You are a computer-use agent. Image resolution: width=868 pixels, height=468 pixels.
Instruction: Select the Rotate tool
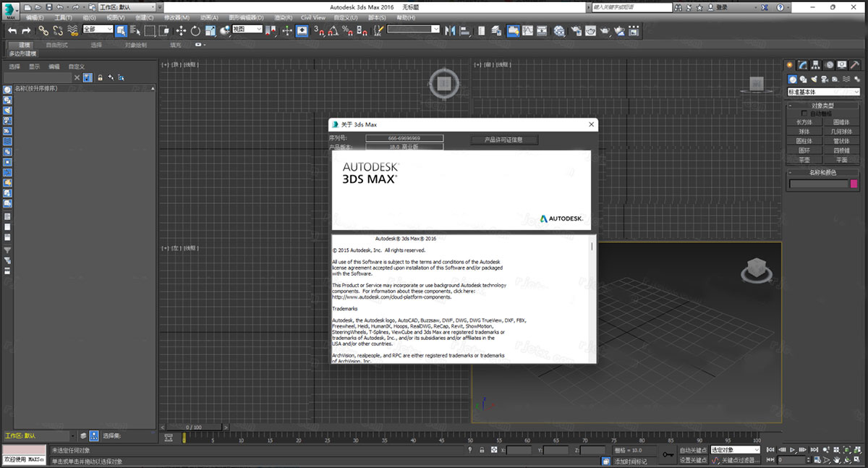pos(195,31)
